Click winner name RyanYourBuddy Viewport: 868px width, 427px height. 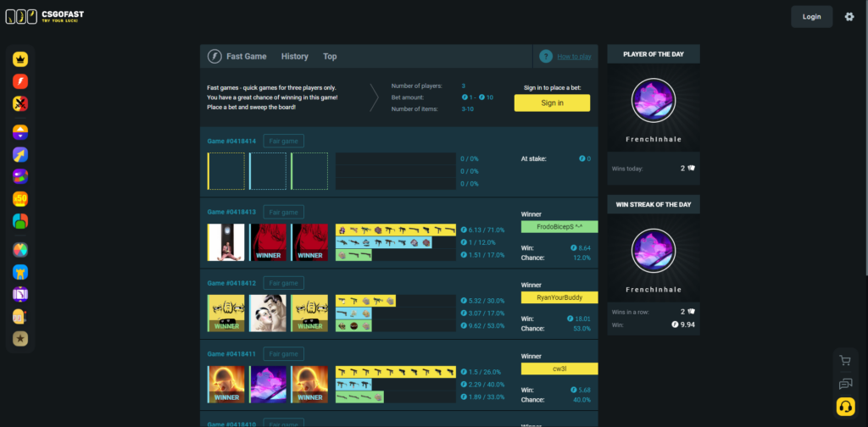click(x=559, y=297)
